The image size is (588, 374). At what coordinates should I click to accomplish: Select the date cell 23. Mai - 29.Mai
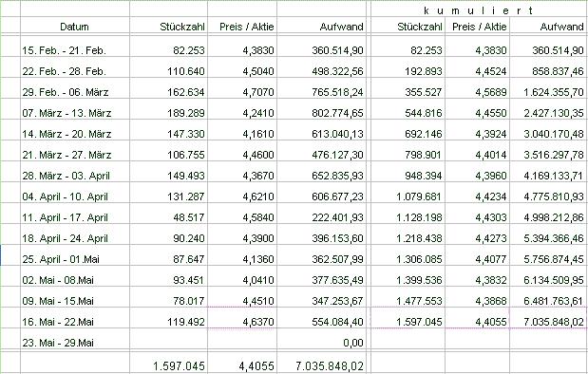click(75, 343)
